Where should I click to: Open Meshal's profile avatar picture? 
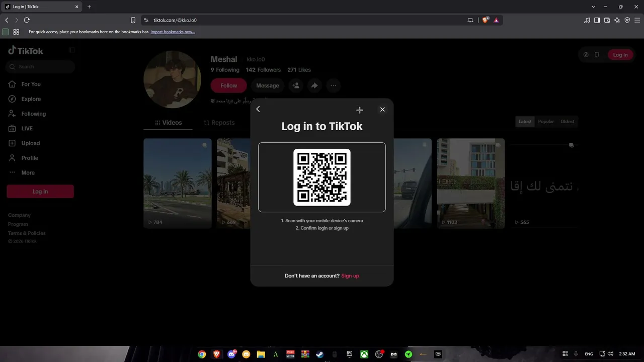click(173, 79)
